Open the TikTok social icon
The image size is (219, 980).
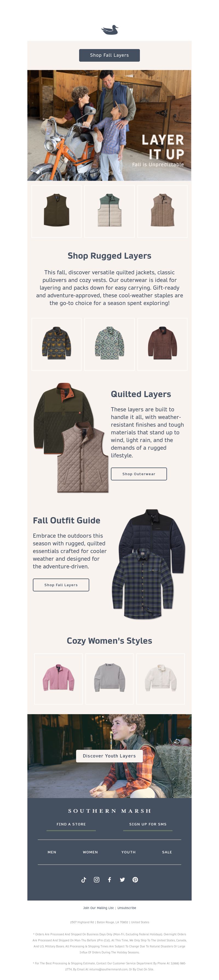(84, 880)
